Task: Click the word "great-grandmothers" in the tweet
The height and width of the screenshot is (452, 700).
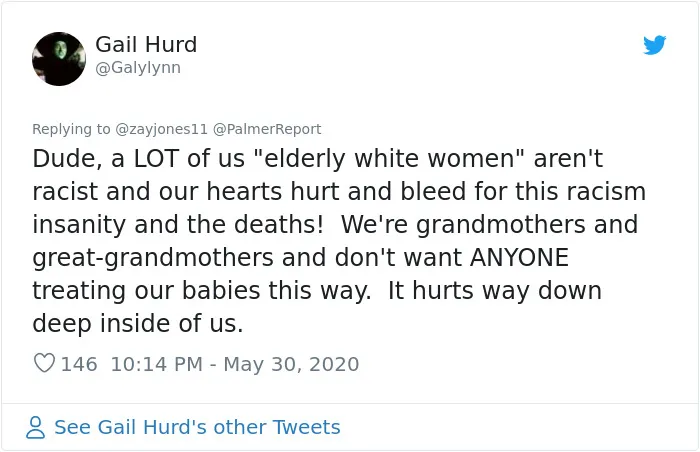Action: [153, 258]
